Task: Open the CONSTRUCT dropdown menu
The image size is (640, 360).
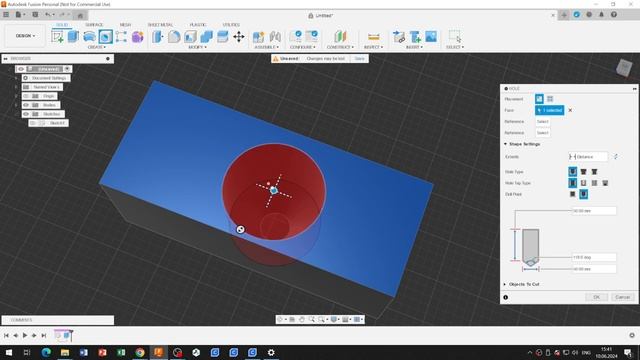Action: 340,47
